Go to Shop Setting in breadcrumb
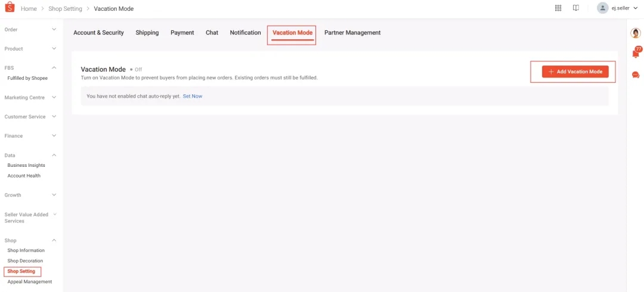This screenshot has width=644, height=292. [x=66, y=8]
